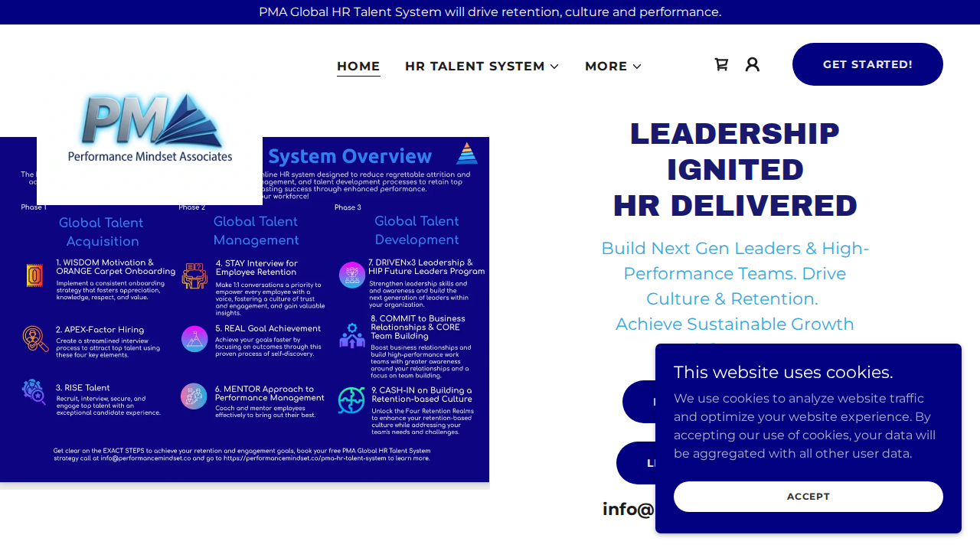Click the info@ email text

point(629,509)
